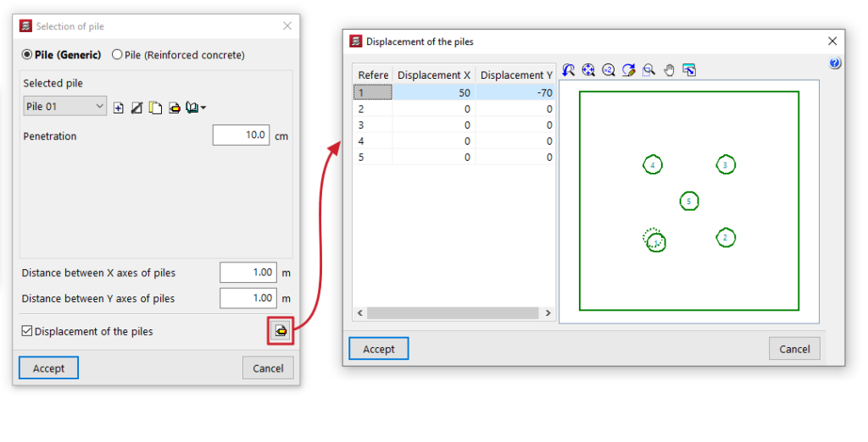Click the Penetration input field

pyautogui.click(x=241, y=135)
